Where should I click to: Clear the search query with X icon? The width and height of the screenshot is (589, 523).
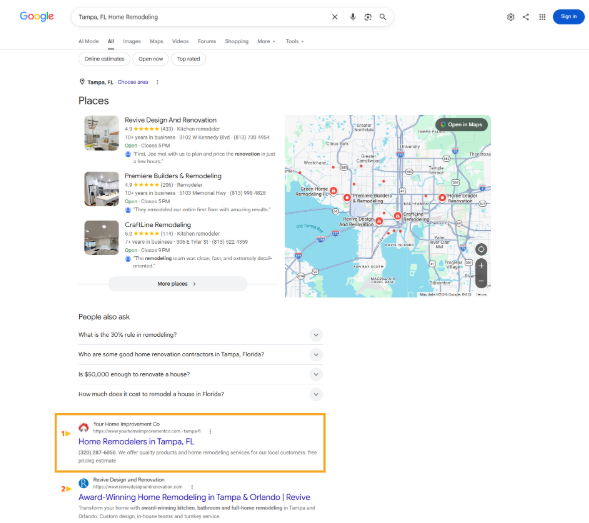click(x=334, y=17)
